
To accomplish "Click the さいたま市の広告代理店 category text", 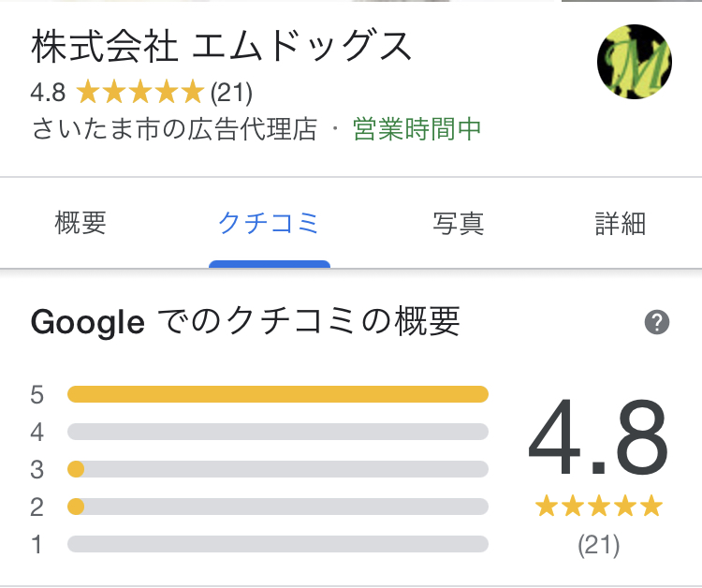I will (x=175, y=129).
